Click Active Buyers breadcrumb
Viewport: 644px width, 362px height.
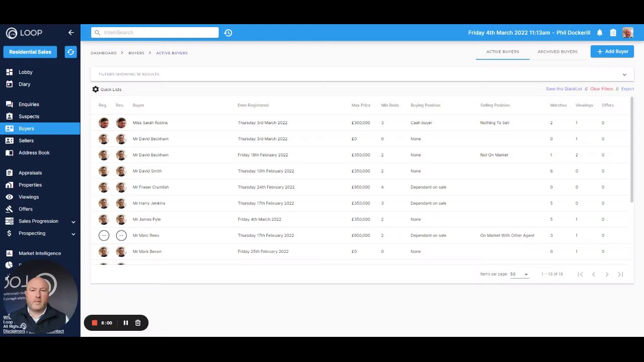coord(172,53)
